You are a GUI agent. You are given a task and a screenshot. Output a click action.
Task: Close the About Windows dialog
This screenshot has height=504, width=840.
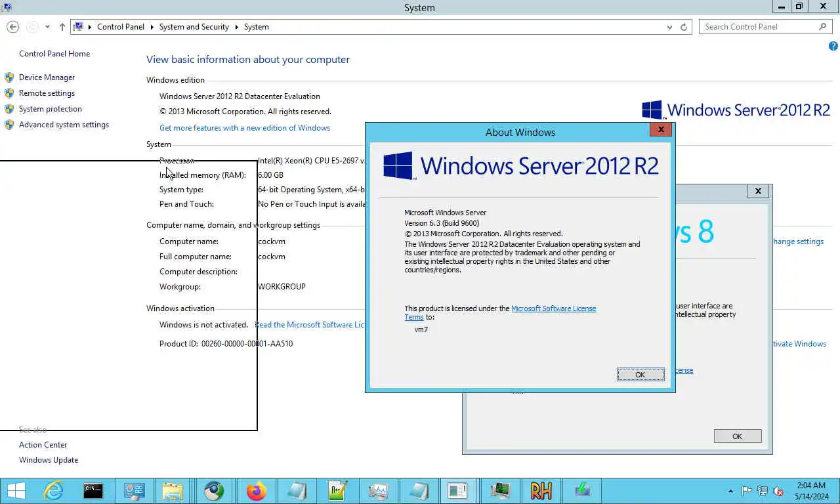click(x=661, y=129)
